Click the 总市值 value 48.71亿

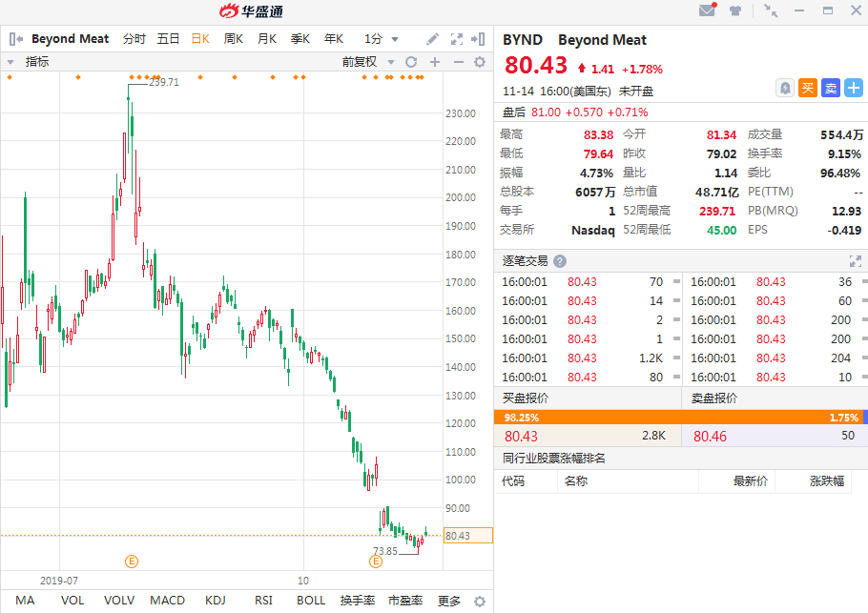717,192
